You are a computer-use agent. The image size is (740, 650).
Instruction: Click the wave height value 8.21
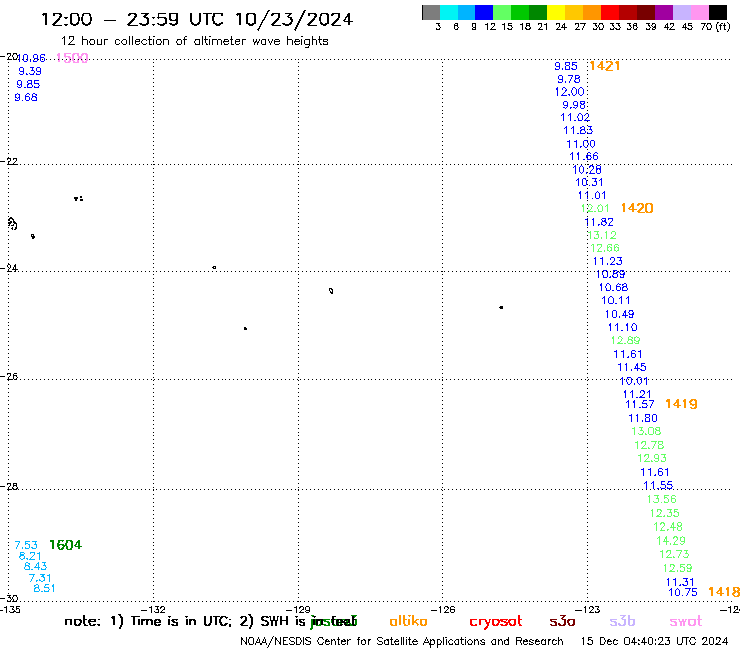tap(30, 557)
